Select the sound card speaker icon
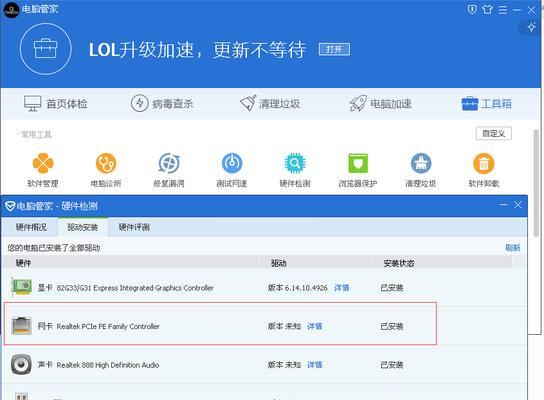This screenshot has width=544, height=400. (x=21, y=364)
